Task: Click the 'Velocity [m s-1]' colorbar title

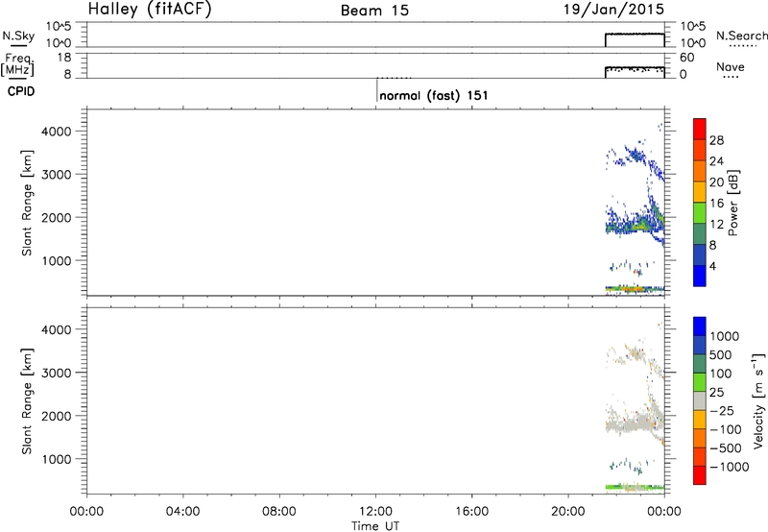Action: click(x=758, y=400)
